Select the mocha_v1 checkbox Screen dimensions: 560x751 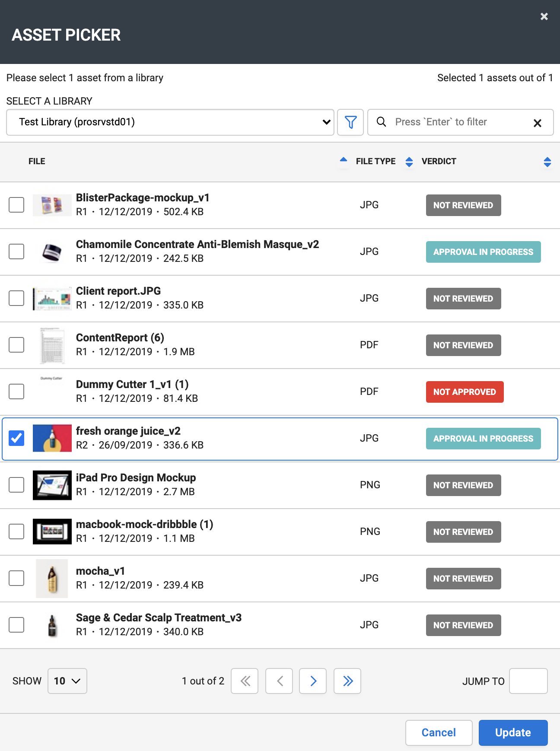tap(16, 578)
